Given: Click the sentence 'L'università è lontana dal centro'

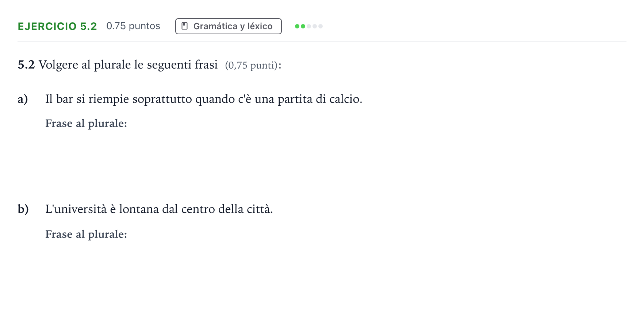Looking at the screenshot, I should pos(159,209).
